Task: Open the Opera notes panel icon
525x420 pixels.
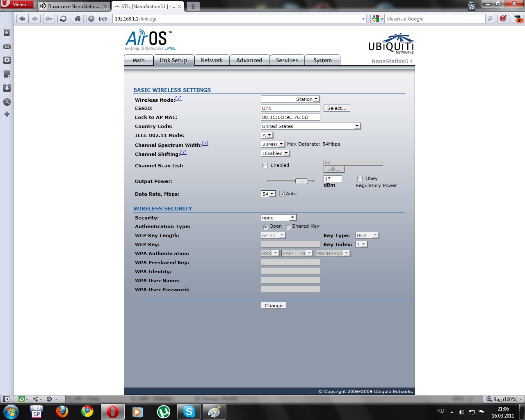Action: pos(7,74)
